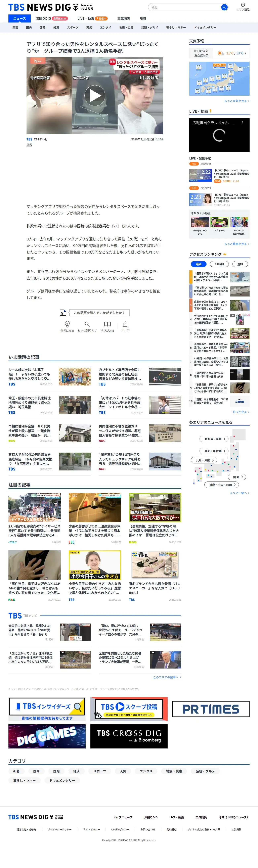The height and width of the screenshot is (868, 258).
Task: Click the TBS NEWS DIG header logo
Action: point(51,7)
